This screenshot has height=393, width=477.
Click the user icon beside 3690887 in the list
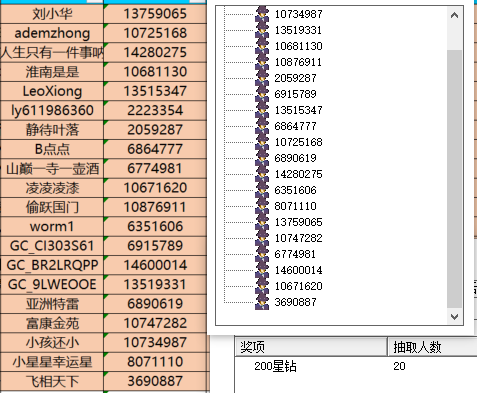coord(262,302)
